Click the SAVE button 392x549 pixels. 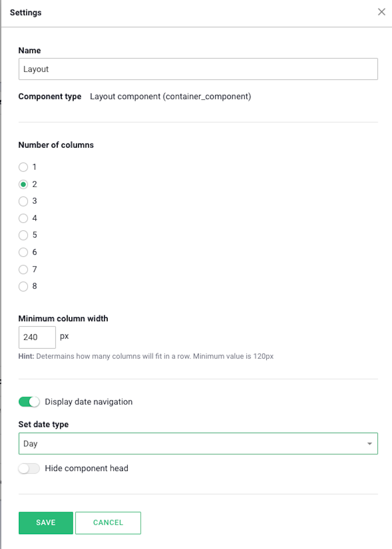[46, 523]
